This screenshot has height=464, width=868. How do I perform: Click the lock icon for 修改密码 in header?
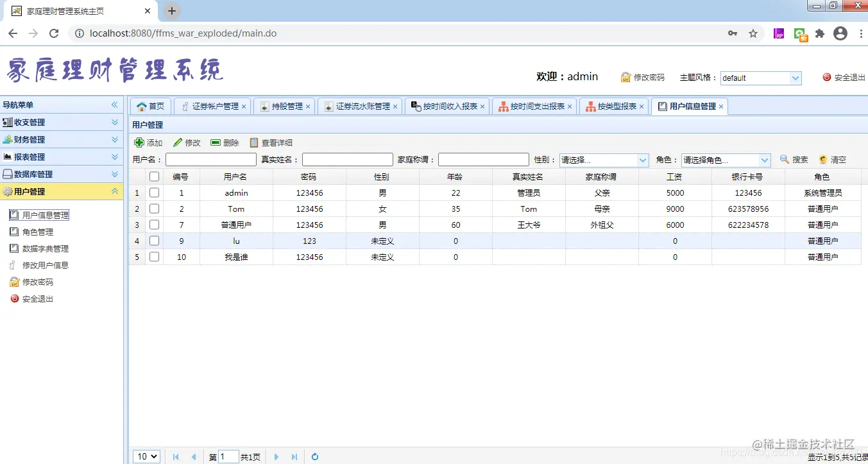pyautogui.click(x=626, y=77)
